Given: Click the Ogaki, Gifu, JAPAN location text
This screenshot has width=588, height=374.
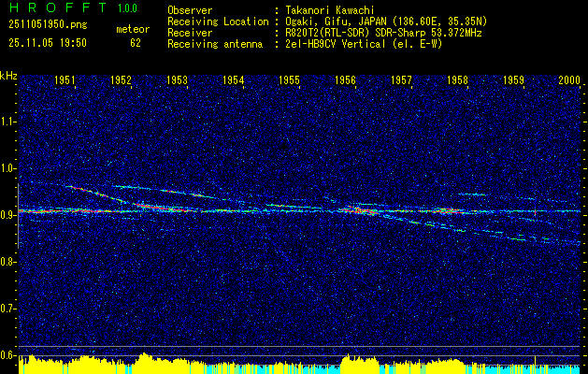Looking at the screenshot, I should coord(387,22).
